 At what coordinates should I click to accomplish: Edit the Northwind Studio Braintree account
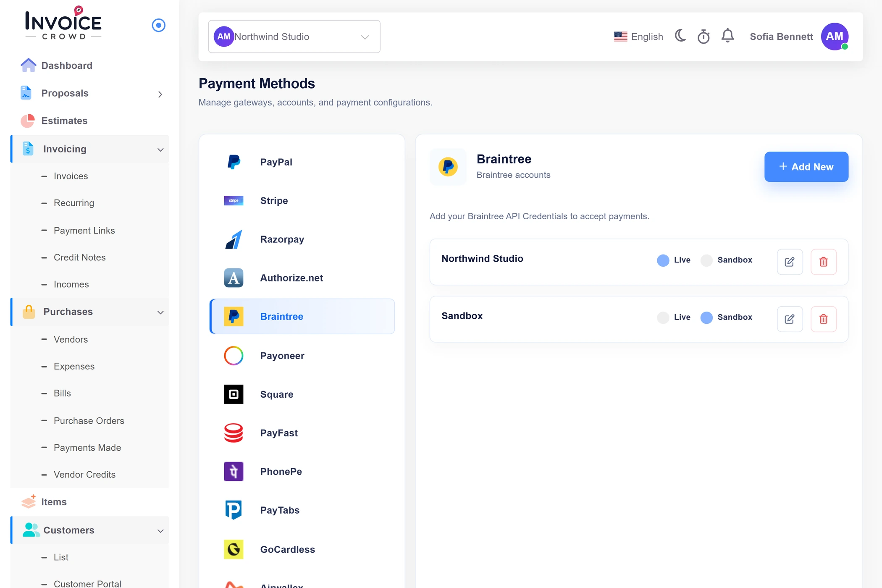coord(790,262)
